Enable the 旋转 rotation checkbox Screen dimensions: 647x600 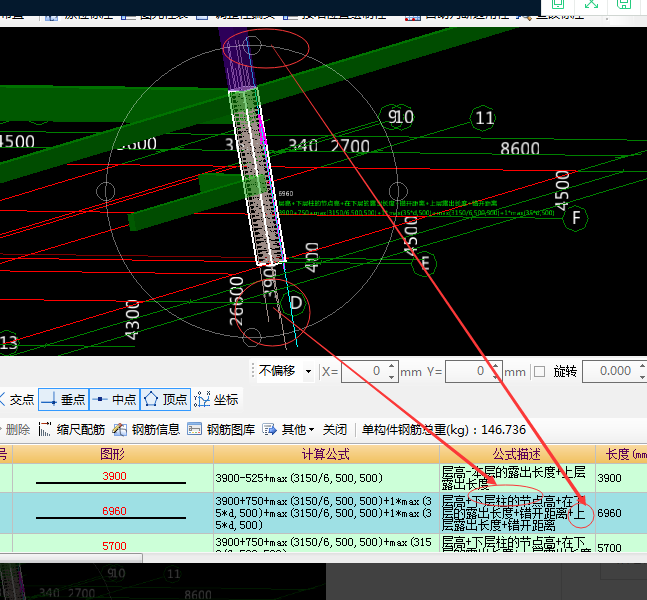[x=539, y=372]
